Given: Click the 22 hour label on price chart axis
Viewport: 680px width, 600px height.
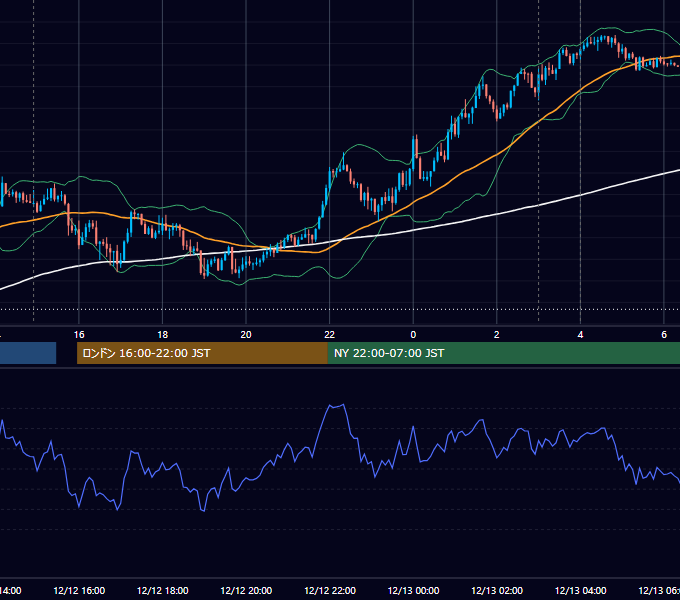Looking at the screenshot, I should [330, 335].
